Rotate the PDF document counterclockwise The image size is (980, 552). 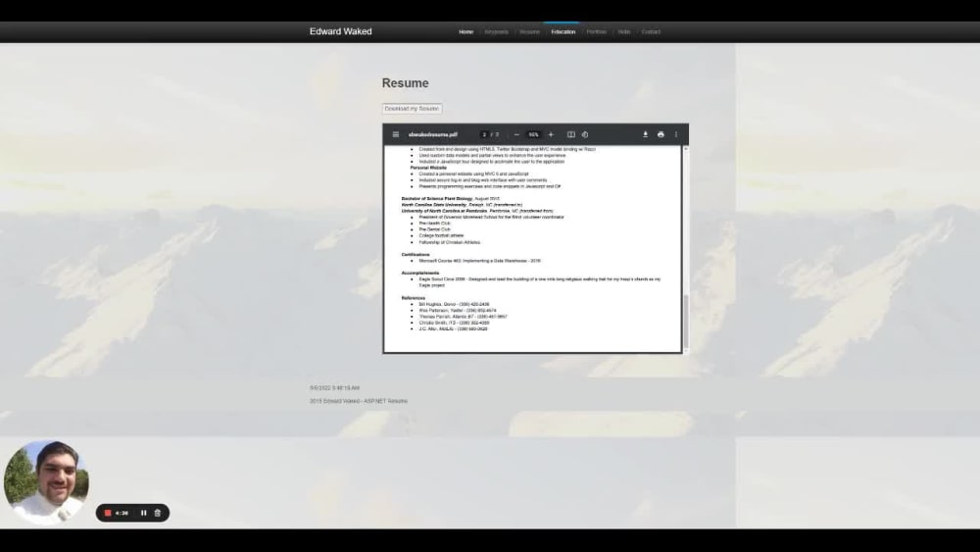click(x=585, y=134)
